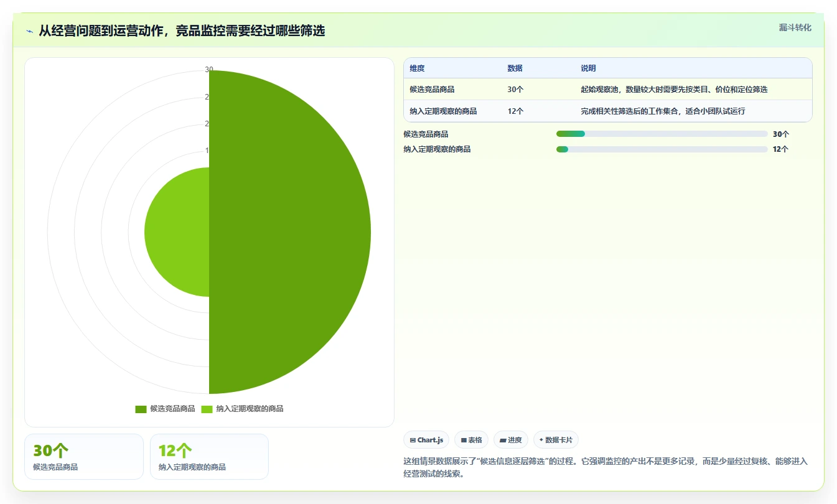The image size is (837, 504).
Task: Click the 候选竞品商品 progress row label
Action: coord(426,134)
